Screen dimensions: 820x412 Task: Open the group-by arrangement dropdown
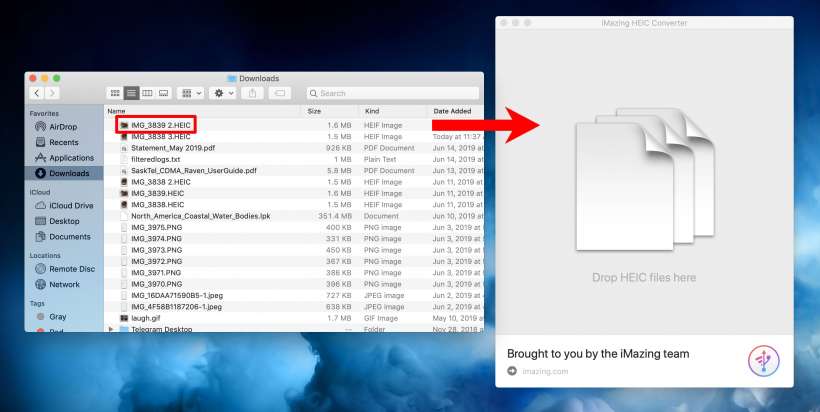click(189, 93)
